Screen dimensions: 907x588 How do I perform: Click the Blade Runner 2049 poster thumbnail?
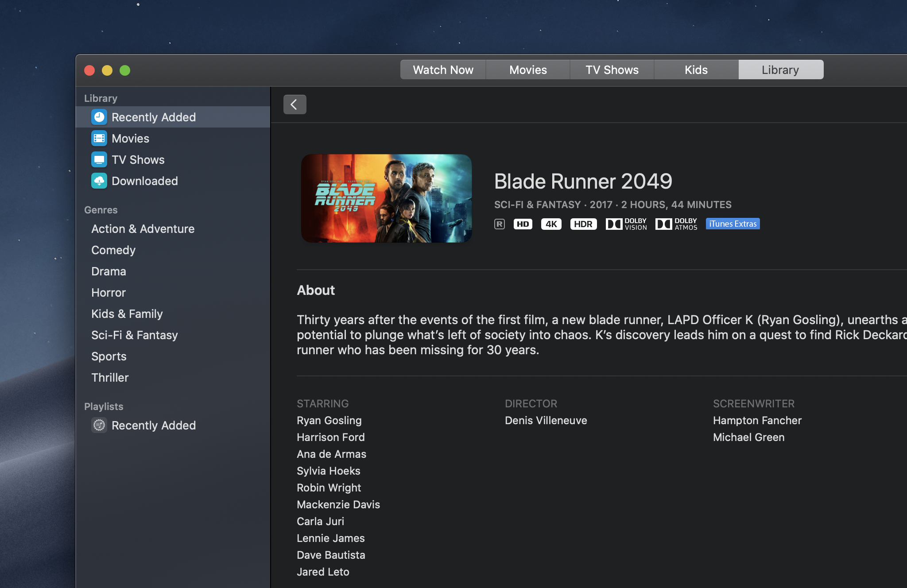click(386, 198)
